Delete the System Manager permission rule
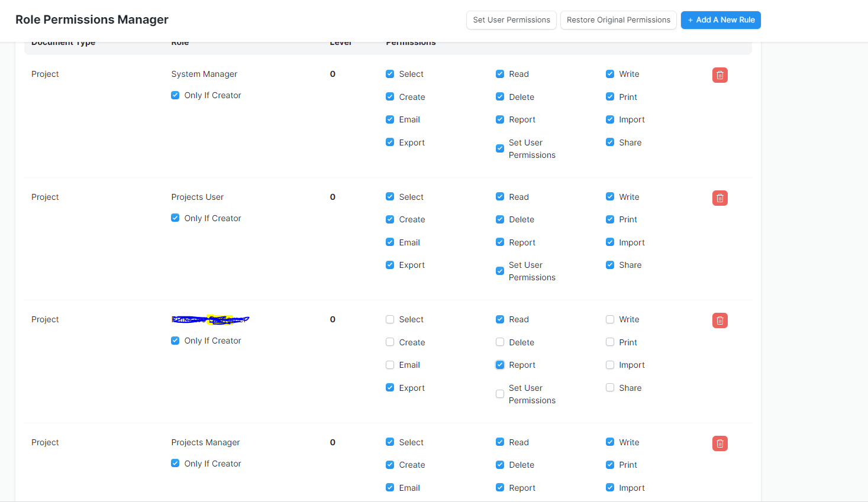The image size is (868, 502). coord(719,75)
